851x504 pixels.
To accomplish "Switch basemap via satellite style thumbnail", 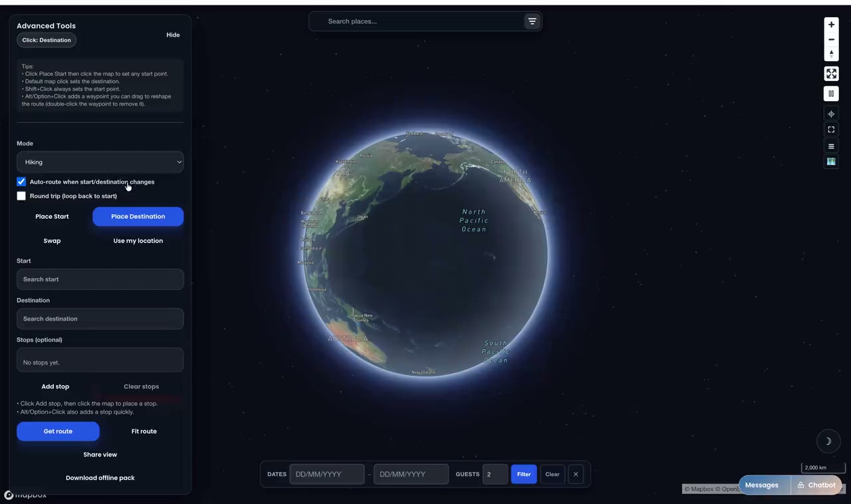I will click(831, 162).
